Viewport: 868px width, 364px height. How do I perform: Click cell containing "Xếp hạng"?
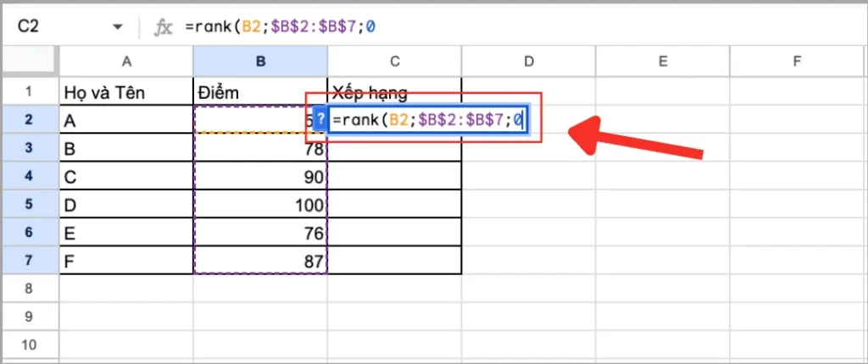394,91
